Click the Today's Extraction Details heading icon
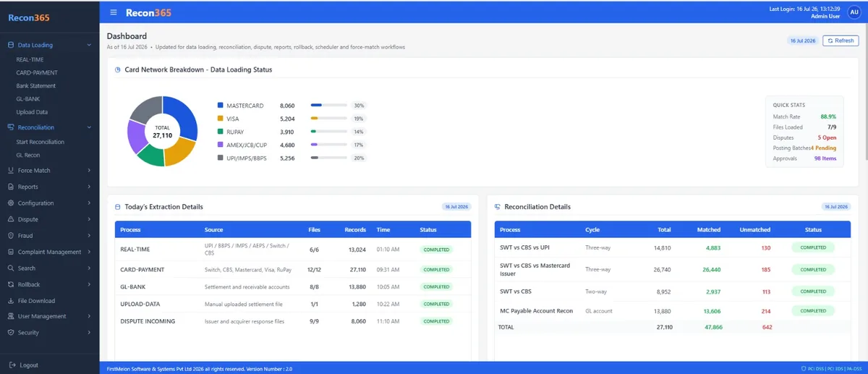 pos(118,207)
